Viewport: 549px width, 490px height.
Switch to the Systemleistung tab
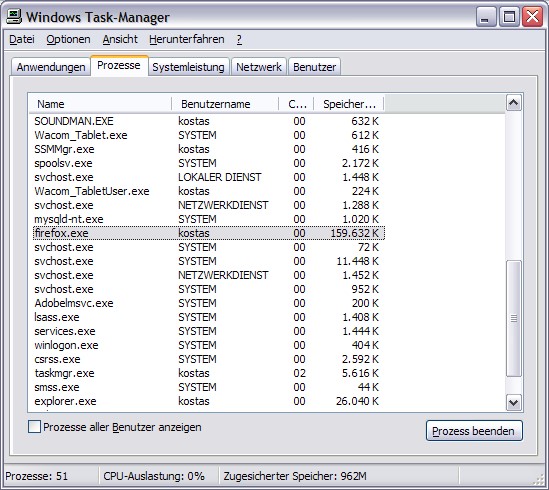tap(188, 67)
